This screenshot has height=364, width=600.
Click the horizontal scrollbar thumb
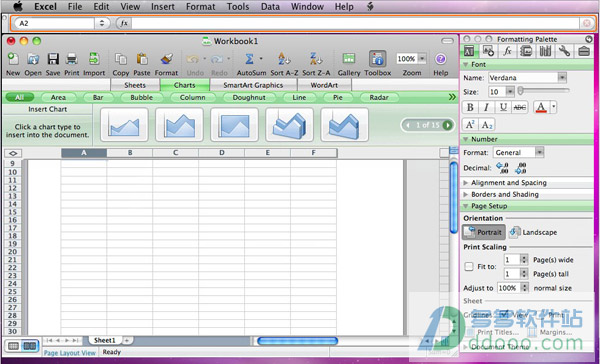[x=297, y=341]
